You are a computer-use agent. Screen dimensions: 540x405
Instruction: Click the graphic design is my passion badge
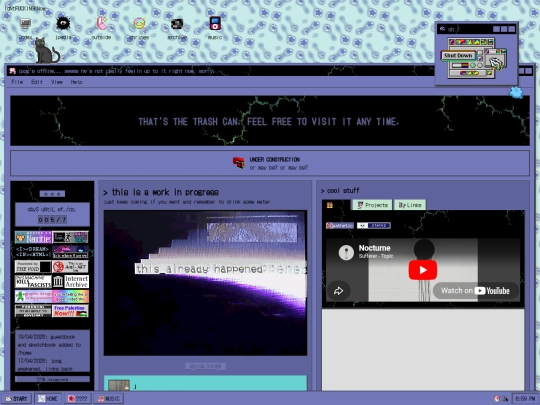click(x=33, y=296)
